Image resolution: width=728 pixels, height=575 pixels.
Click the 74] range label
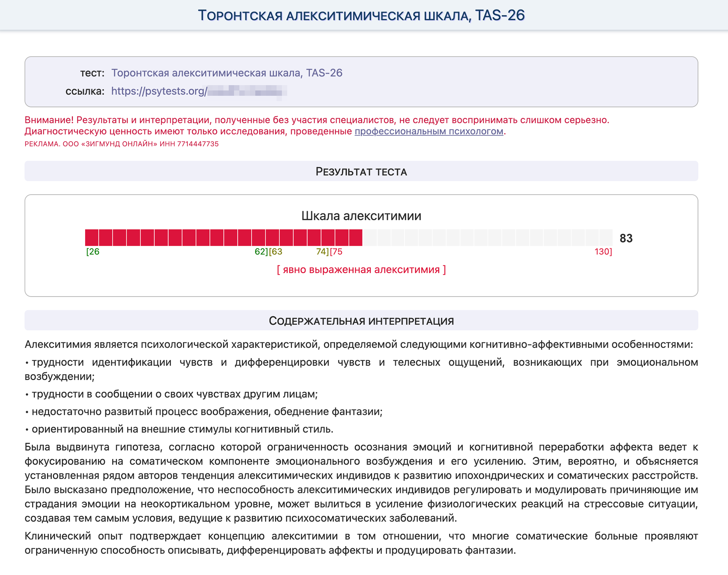tap(323, 252)
